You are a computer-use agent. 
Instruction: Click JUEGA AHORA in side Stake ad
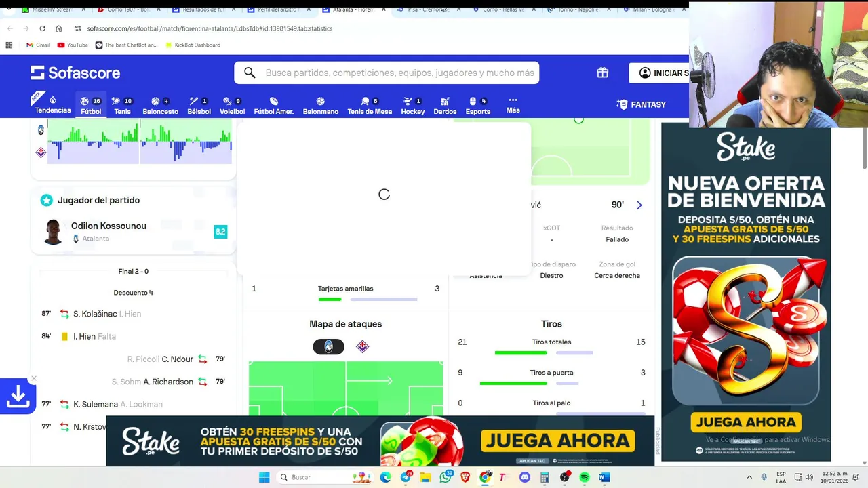pos(746,422)
